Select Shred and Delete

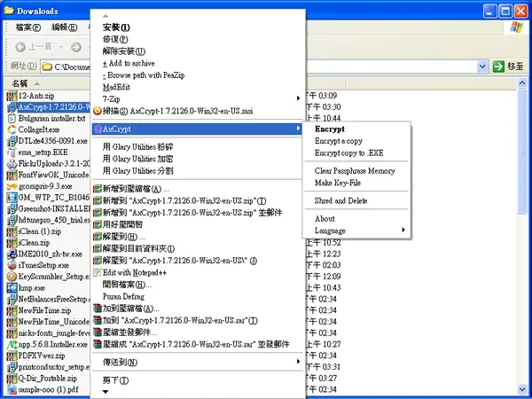pyautogui.click(x=340, y=201)
